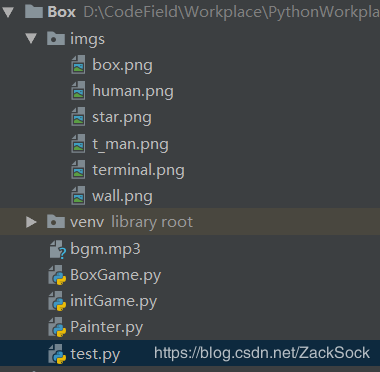Viewport: 380px width, 372px height.
Task: Click the venv folder icon
Action: (56, 222)
